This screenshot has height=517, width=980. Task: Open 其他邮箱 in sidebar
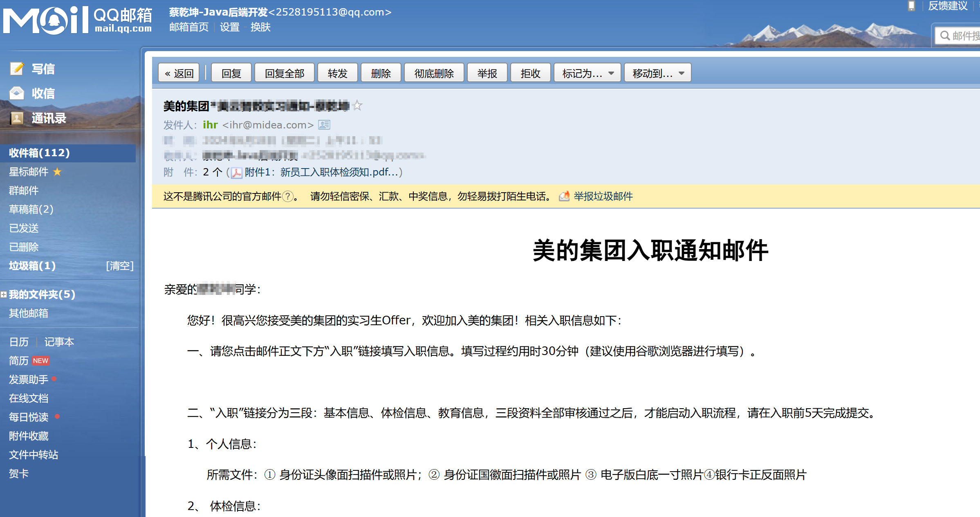[29, 313]
